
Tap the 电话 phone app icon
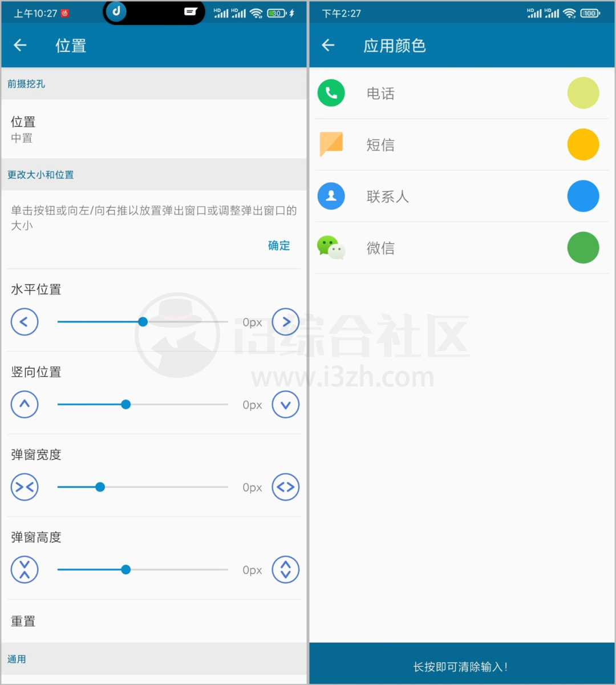pyautogui.click(x=331, y=93)
